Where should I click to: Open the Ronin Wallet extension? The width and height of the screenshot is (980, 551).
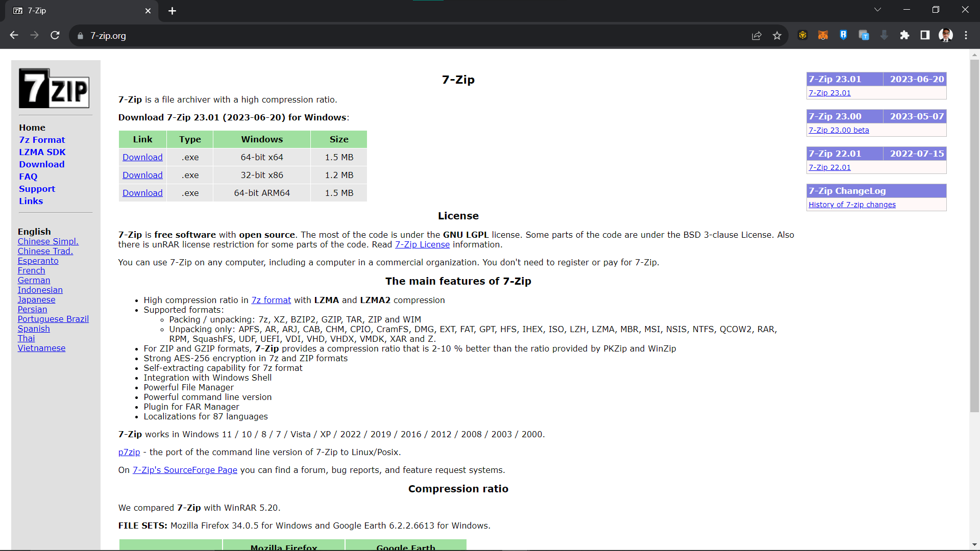click(843, 35)
